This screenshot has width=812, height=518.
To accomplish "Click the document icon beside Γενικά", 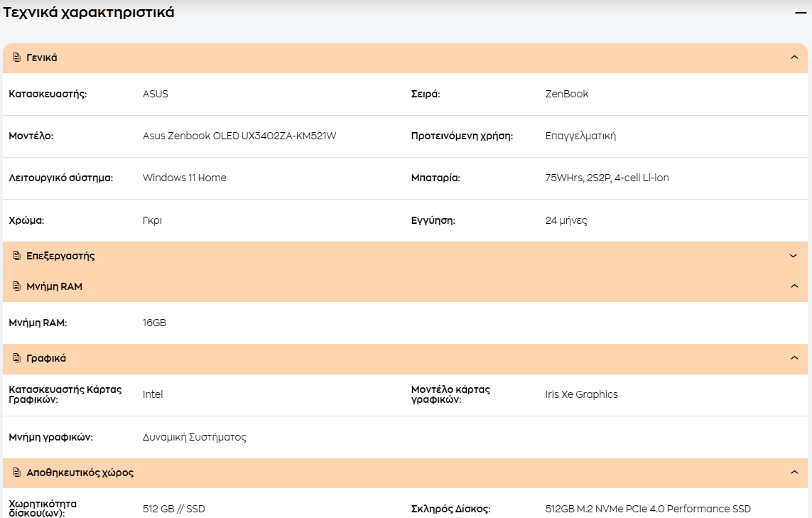I will coord(16,57).
